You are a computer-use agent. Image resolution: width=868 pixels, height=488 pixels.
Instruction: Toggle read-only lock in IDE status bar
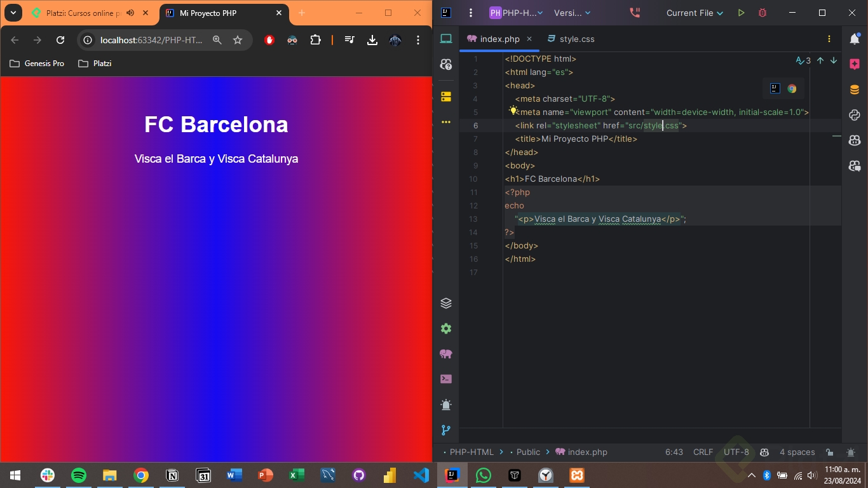pos(829,452)
